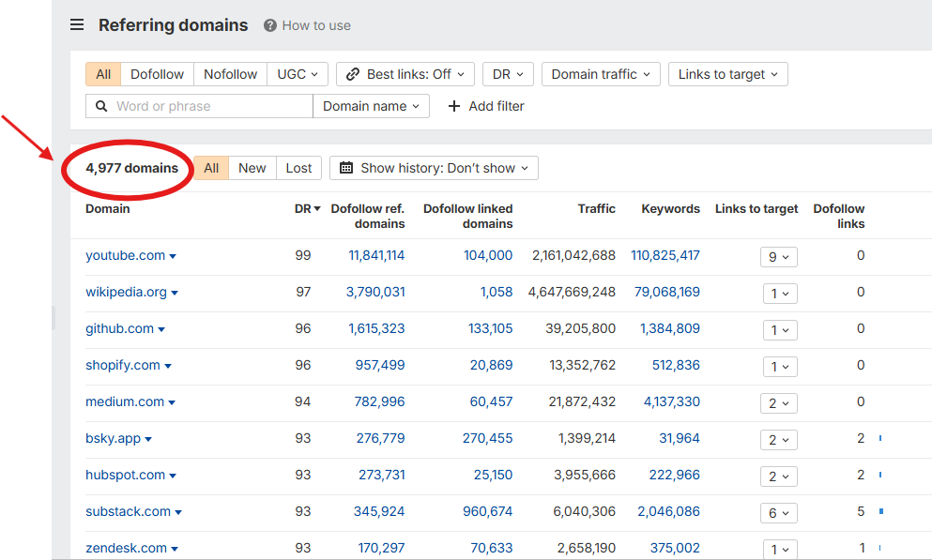
Task: Click the dofollow links bar beside substack.com
Action: pyautogui.click(x=879, y=511)
